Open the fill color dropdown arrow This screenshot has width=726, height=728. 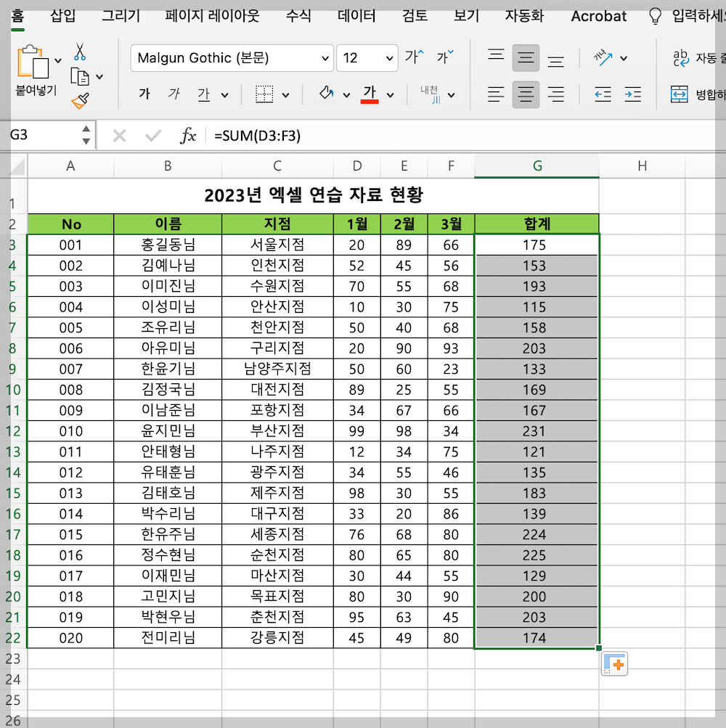(346, 95)
